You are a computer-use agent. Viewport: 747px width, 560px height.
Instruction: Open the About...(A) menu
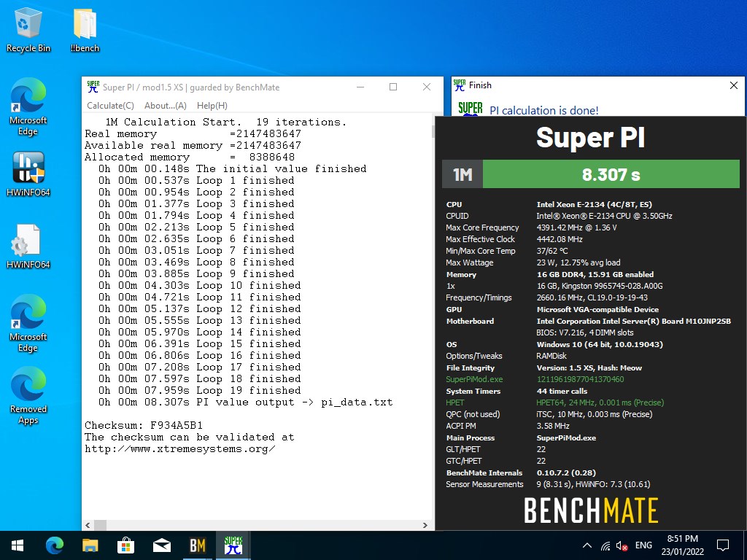click(x=166, y=106)
